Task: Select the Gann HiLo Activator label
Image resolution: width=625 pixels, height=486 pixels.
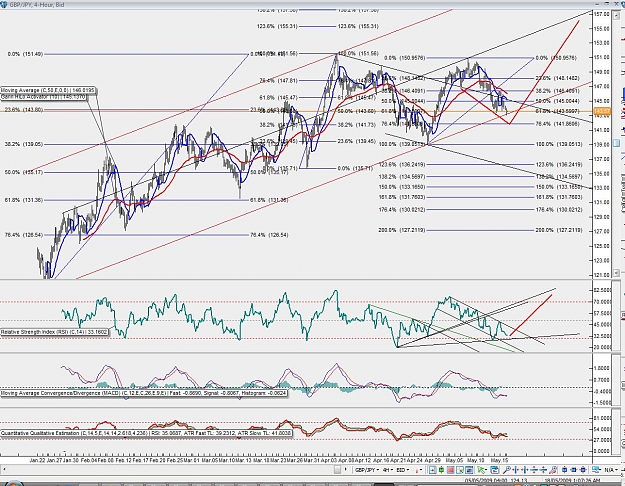Action: [44, 96]
